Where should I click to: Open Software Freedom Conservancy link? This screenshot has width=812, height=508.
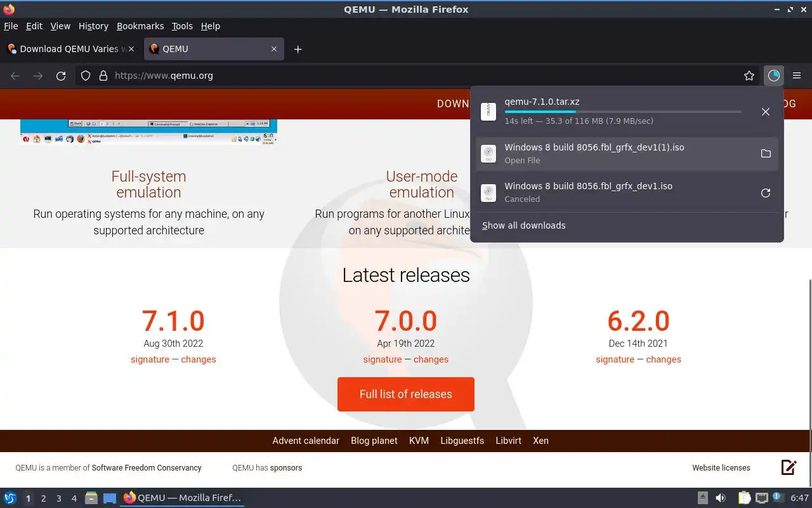[147, 468]
